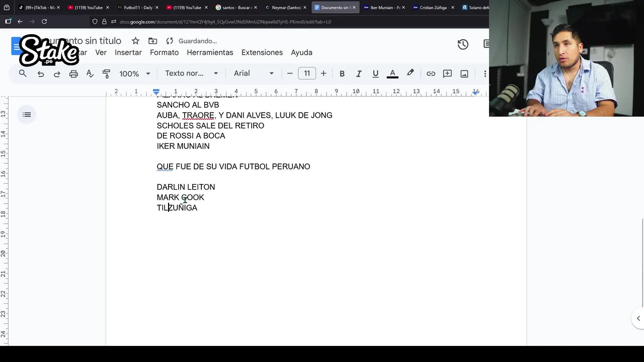The height and width of the screenshot is (362, 644).
Task: Increase font size with plus button
Action: point(324,73)
